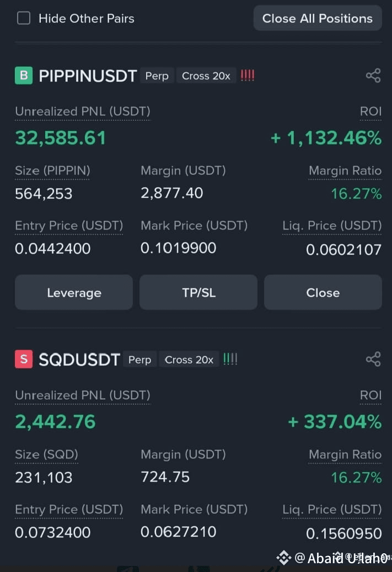Open Cross 20x margin mode for SQDUSDT
This screenshot has width=392, height=572.
(189, 360)
